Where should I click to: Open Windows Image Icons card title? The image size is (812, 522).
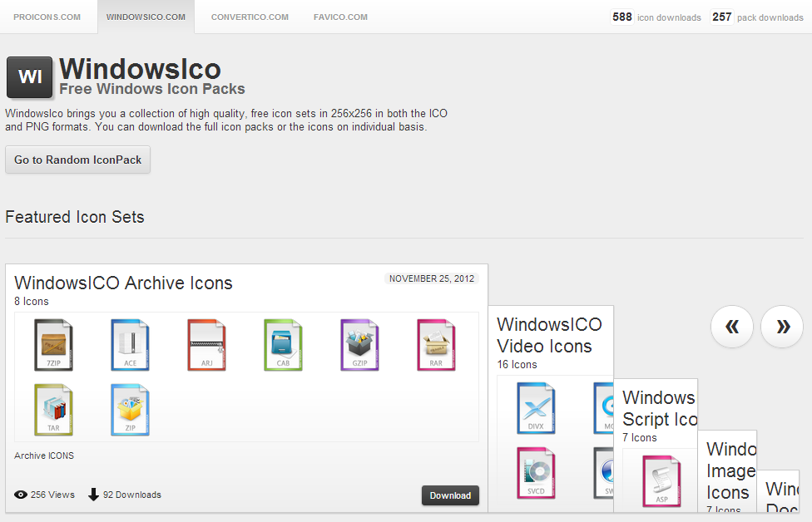coord(731,470)
